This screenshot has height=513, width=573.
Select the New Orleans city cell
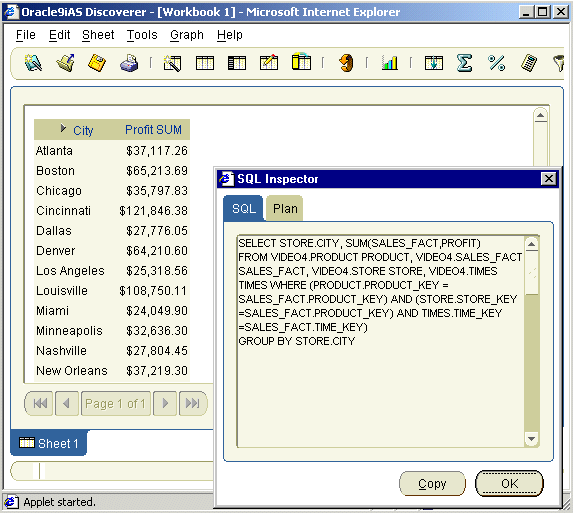(72, 370)
